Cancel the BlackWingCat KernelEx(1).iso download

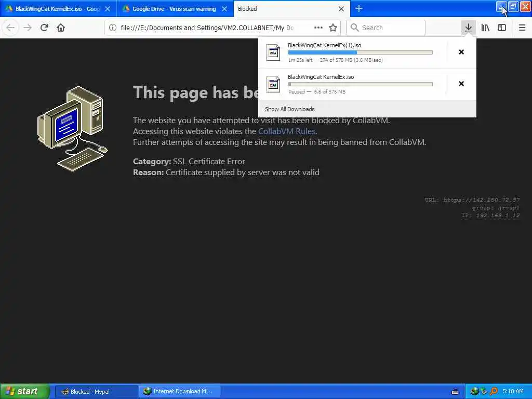[x=461, y=52]
